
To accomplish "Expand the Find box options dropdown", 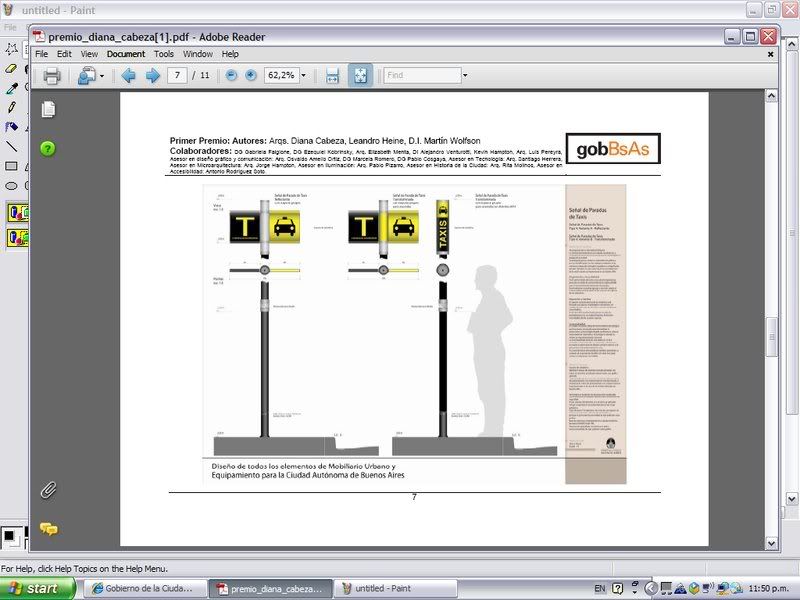I will [464, 76].
